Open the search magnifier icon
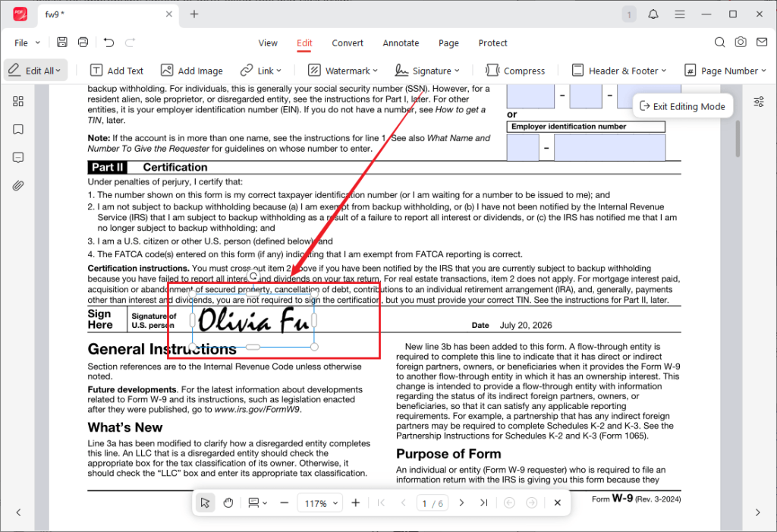This screenshot has width=777, height=532. pyautogui.click(x=719, y=42)
